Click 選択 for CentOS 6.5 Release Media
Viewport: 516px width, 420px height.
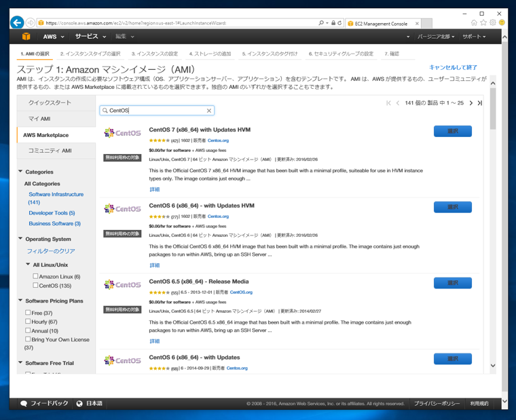coord(452,283)
